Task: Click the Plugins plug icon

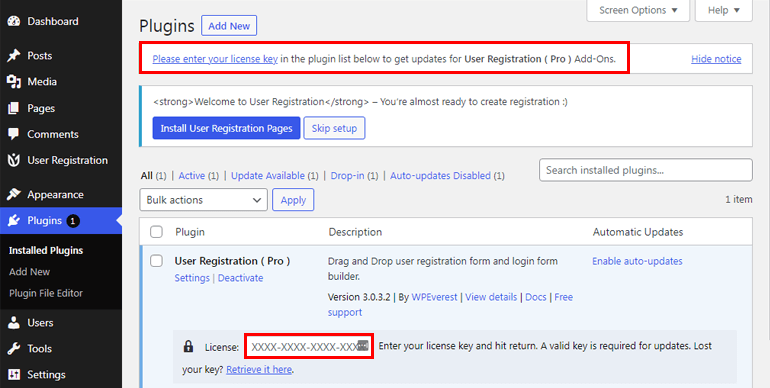Action: point(14,221)
